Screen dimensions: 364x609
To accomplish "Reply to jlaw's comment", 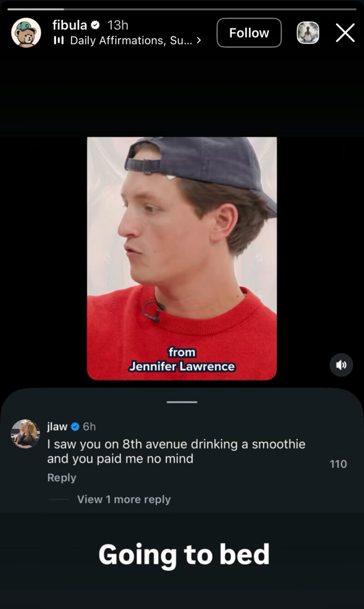I will (61, 477).
